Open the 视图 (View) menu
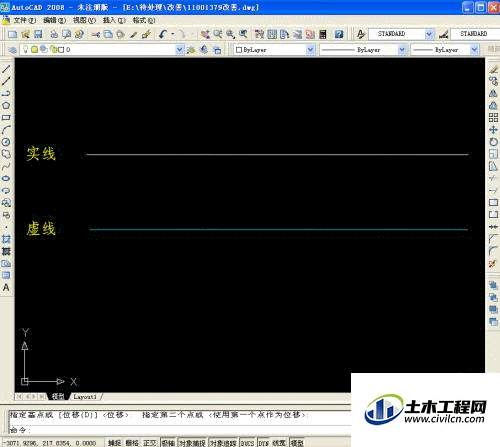The width and height of the screenshot is (500, 447). coord(84,20)
